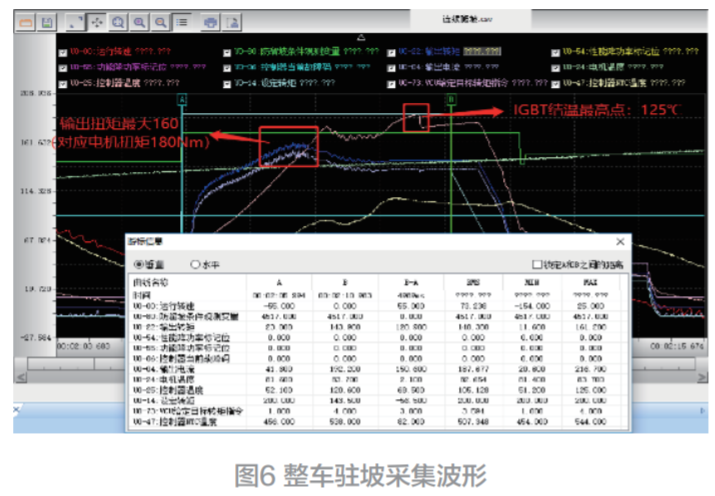Select the 水平 radio button
Screen dimensions: 715x496
click(194, 263)
